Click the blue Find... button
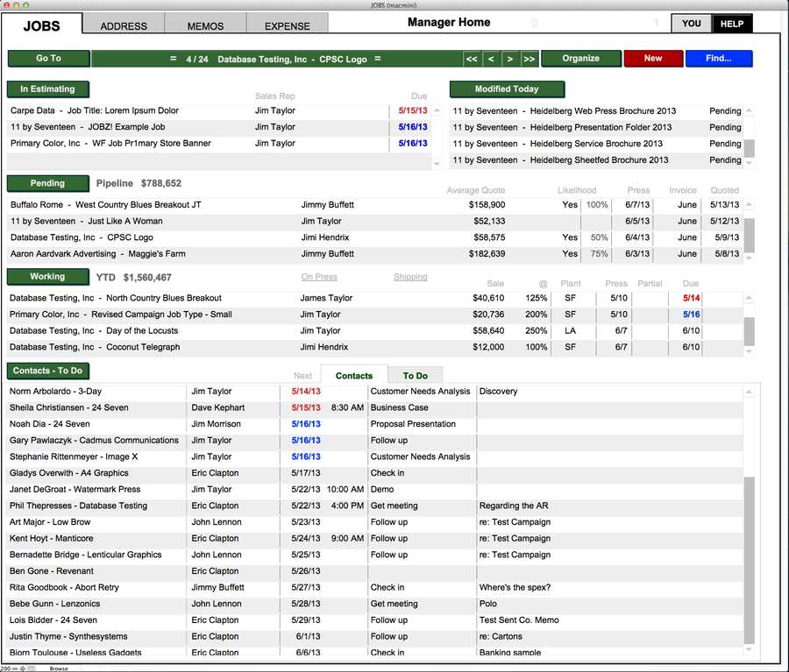Viewport: 789px width, 672px height. coord(718,59)
